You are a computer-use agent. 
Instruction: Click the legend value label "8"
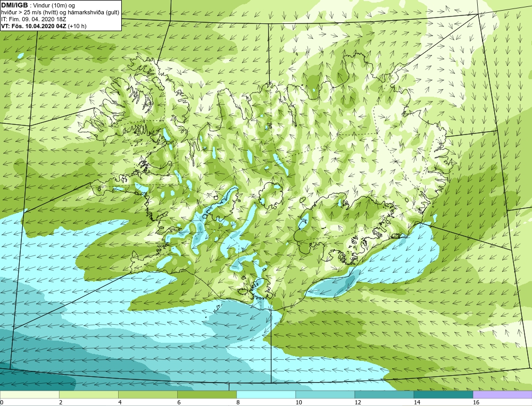click(238, 402)
